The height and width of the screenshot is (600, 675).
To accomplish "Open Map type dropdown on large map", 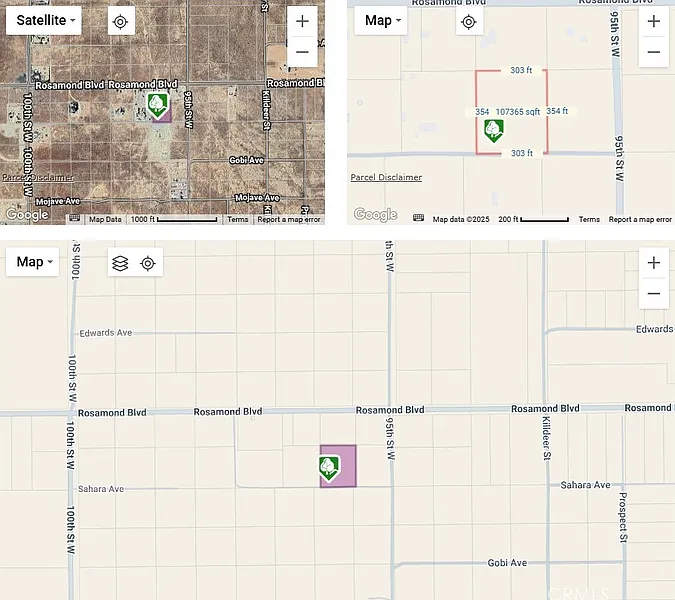I will (32, 262).
